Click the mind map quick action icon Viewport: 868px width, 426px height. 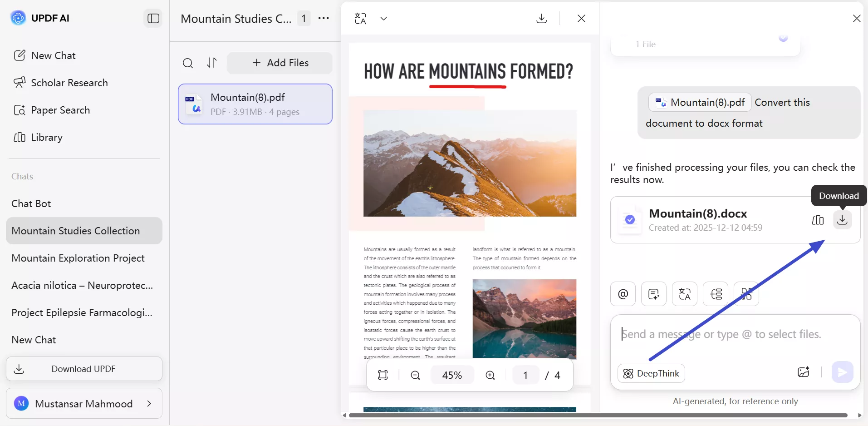point(716,294)
